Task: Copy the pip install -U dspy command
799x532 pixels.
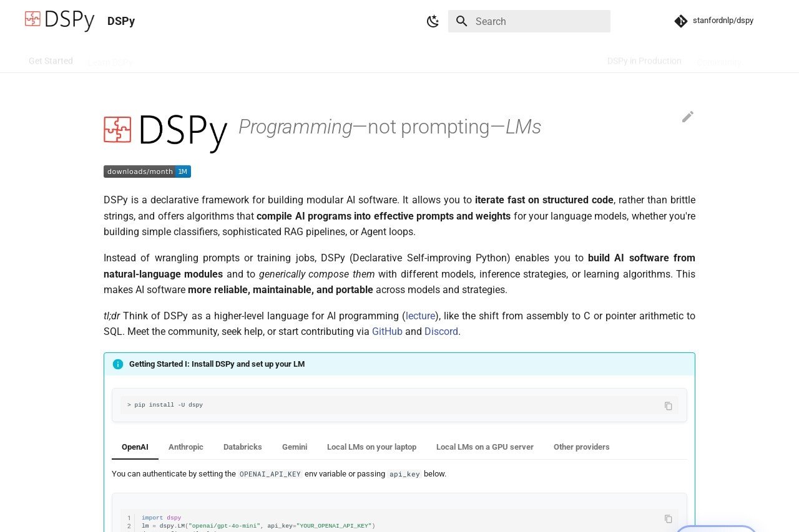Action: pyautogui.click(x=669, y=406)
